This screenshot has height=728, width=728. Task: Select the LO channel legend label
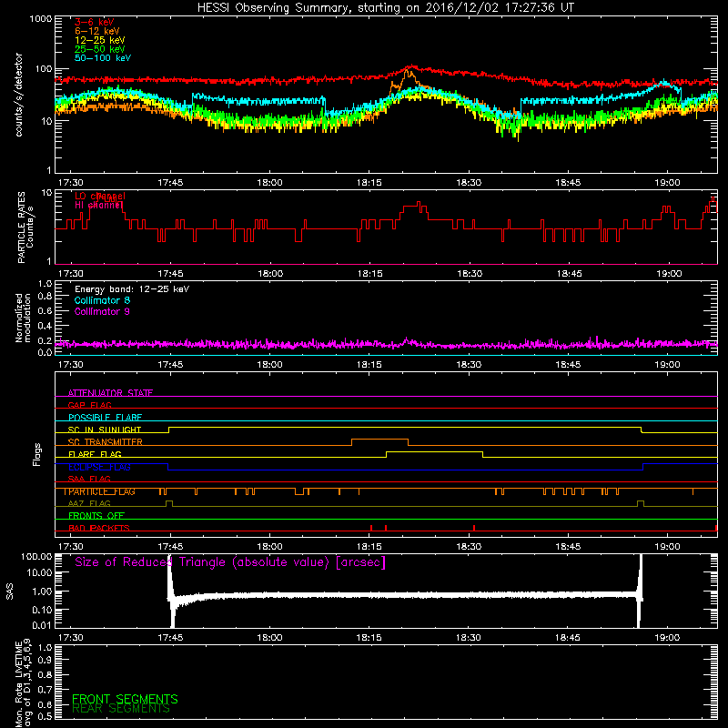100,197
